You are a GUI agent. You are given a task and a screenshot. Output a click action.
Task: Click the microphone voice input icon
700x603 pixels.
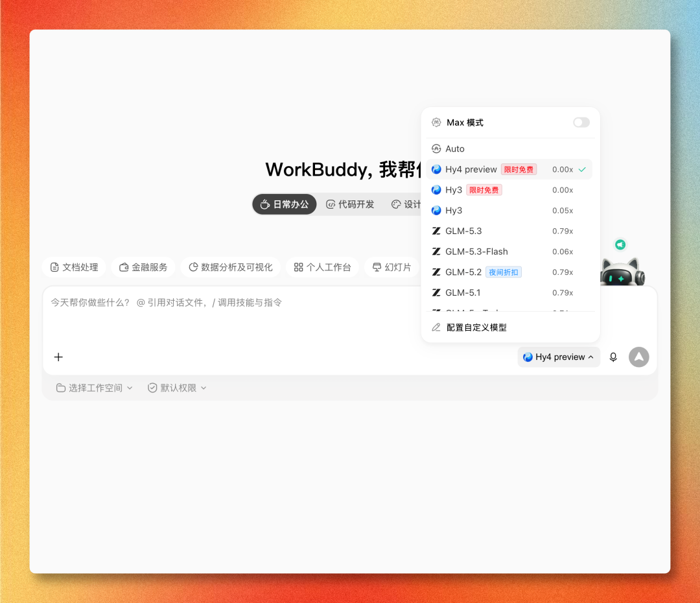click(613, 357)
